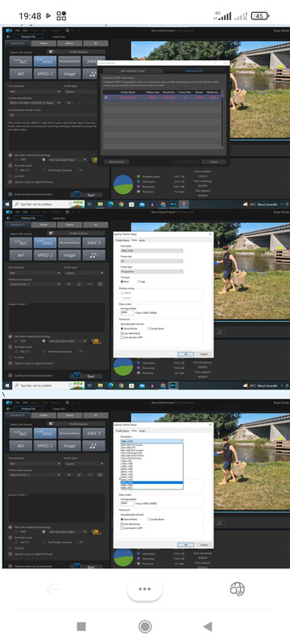Click Windows Start icon in top screenshot taskbar
Screen dimensions: 290x644
pyautogui.click(x=7, y=204)
